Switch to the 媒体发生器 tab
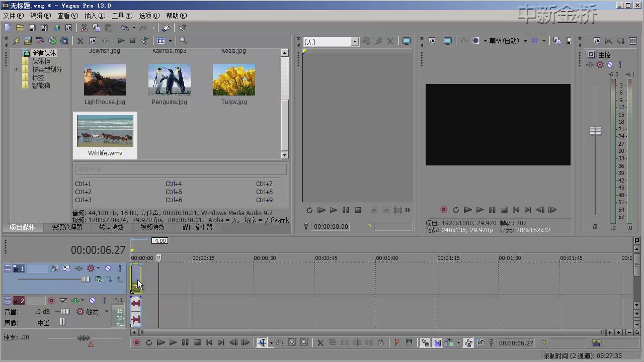This screenshot has height=362, width=644. click(197, 227)
